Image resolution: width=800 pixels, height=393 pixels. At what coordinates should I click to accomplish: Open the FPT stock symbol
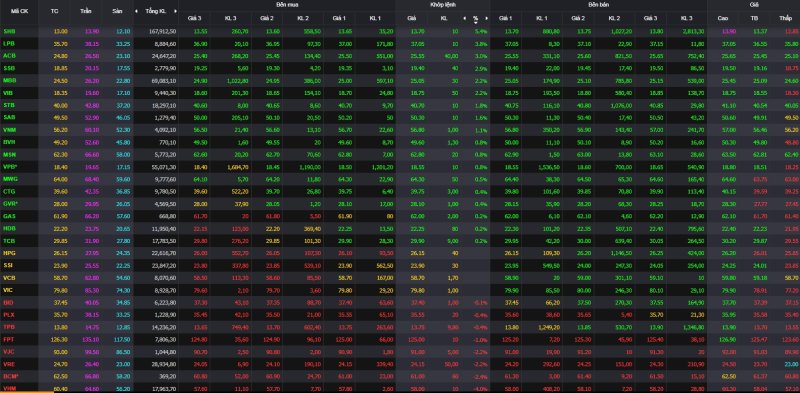(x=8, y=339)
